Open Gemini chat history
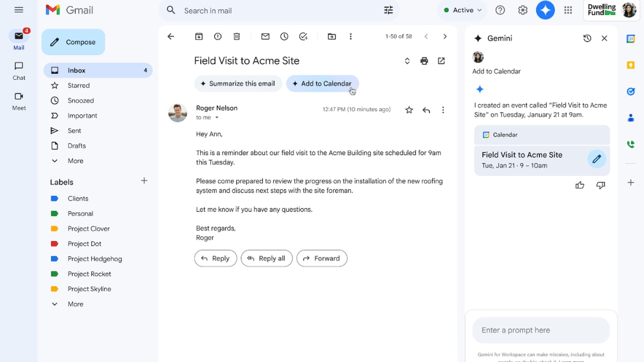This screenshot has width=644, height=362. tap(587, 39)
